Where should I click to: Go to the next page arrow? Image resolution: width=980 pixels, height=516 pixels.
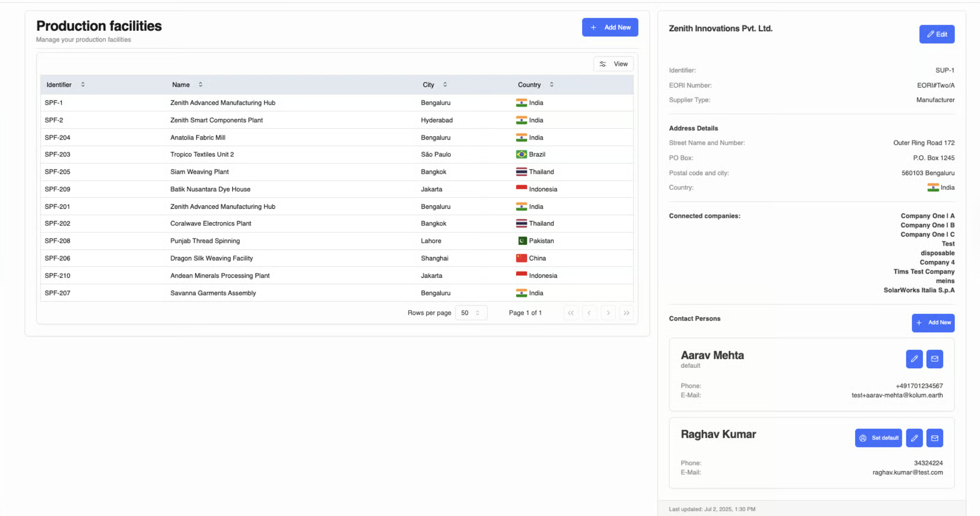[608, 313]
